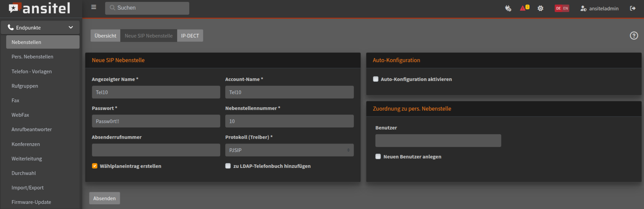Click the Nebenstellennummer field
The width and height of the screenshot is (644, 209).
tap(289, 121)
